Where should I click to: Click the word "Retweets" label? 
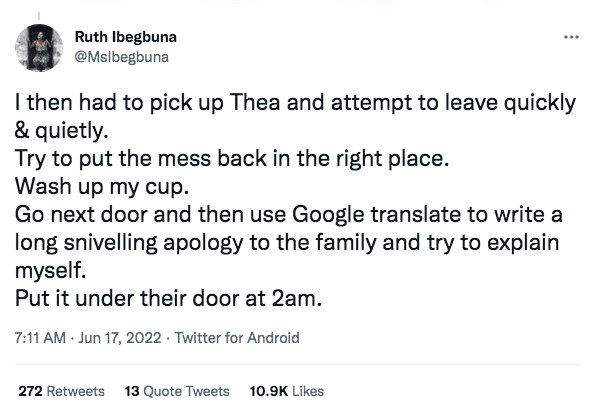tap(76, 391)
